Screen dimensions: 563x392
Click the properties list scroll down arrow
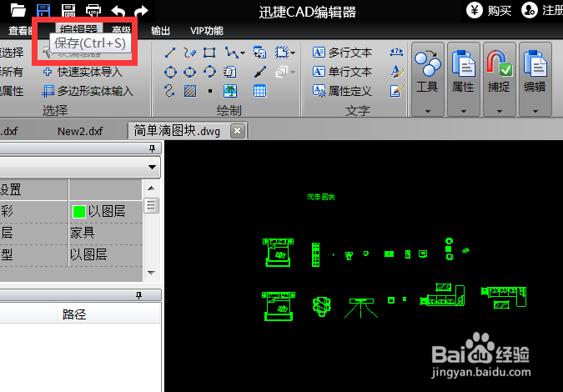[x=151, y=273]
